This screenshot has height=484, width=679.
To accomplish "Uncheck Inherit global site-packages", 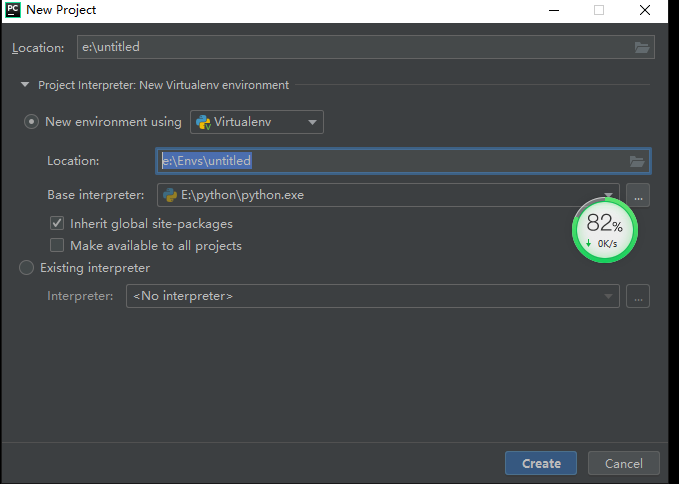I will coord(57,223).
